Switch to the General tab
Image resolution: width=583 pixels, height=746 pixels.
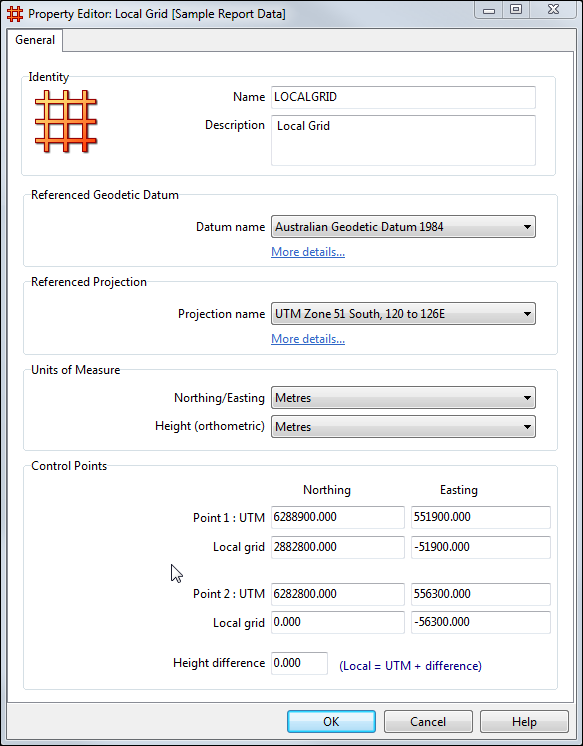(x=35, y=40)
